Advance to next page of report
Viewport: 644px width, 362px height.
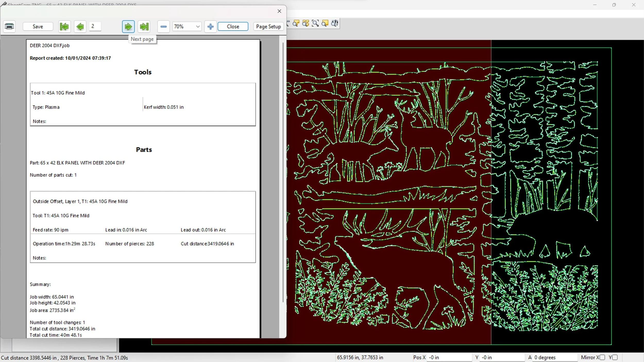[x=128, y=26]
